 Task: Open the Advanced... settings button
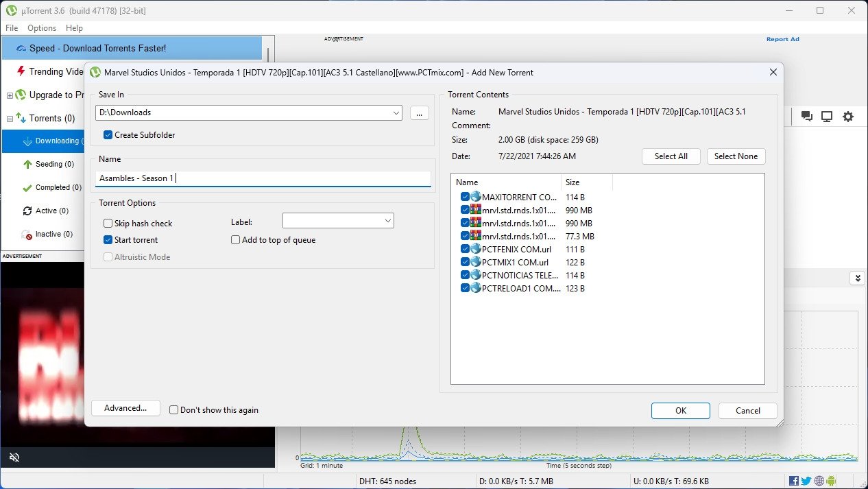pos(125,408)
